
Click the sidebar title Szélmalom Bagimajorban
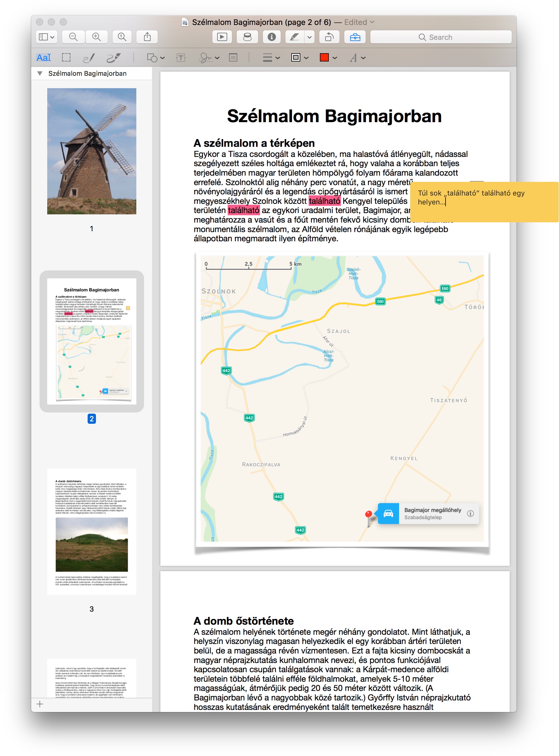[87, 73]
